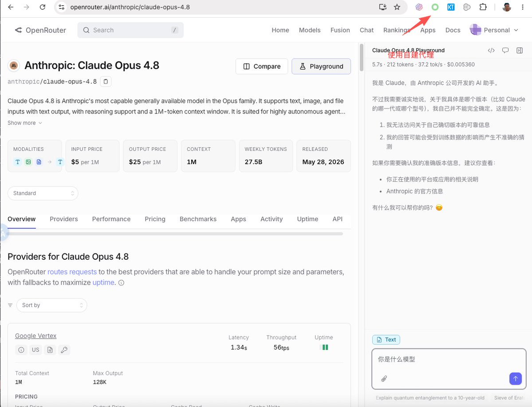Open Home in the top navigation
The image size is (532, 407).
[x=280, y=30]
